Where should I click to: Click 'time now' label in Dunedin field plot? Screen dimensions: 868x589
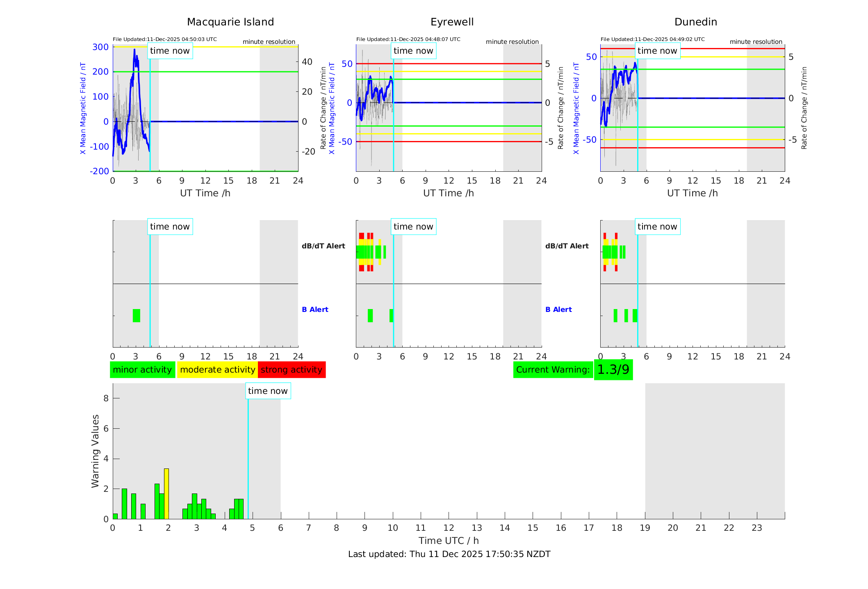pos(657,51)
